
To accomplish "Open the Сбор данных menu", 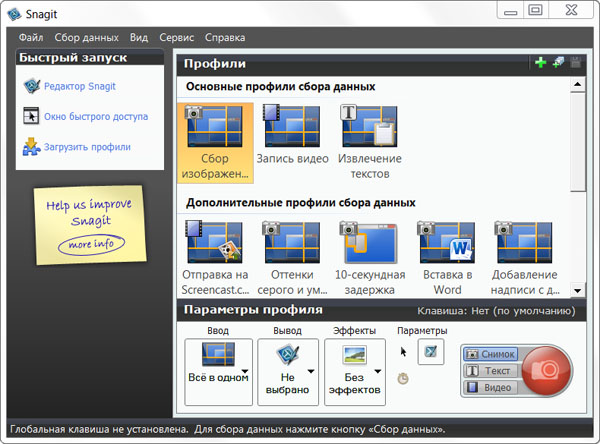I will point(86,38).
